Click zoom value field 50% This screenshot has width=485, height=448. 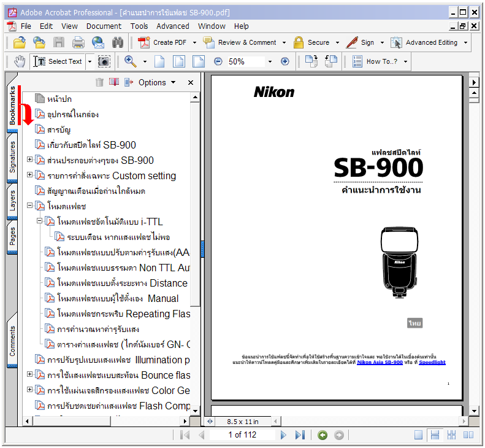pos(246,61)
